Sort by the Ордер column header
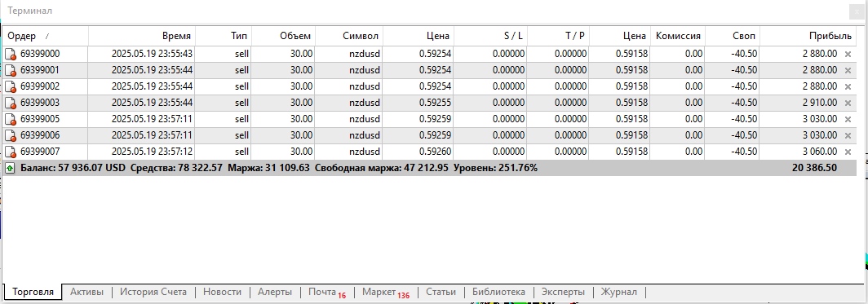 [45, 36]
